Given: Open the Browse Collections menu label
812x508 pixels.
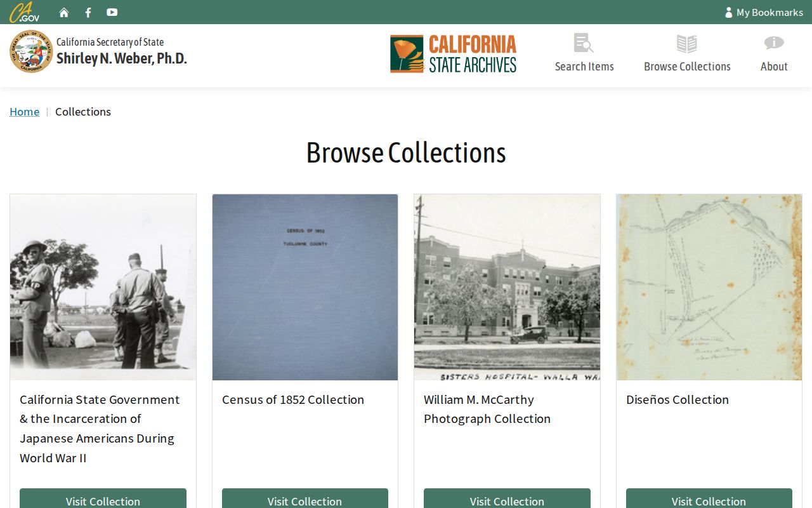Looking at the screenshot, I should (x=687, y=66).
